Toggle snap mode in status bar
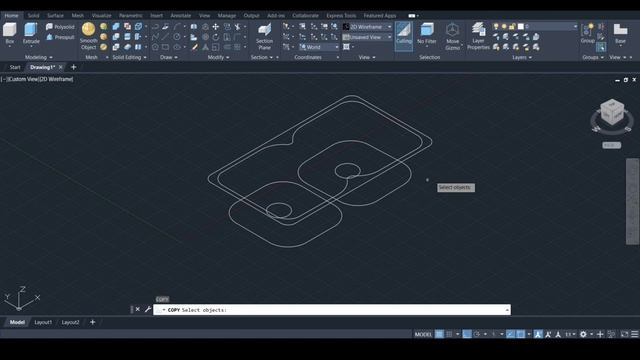The height and width of the screenshot is (360, 640). pyautogui.click(x=449, y=334)
